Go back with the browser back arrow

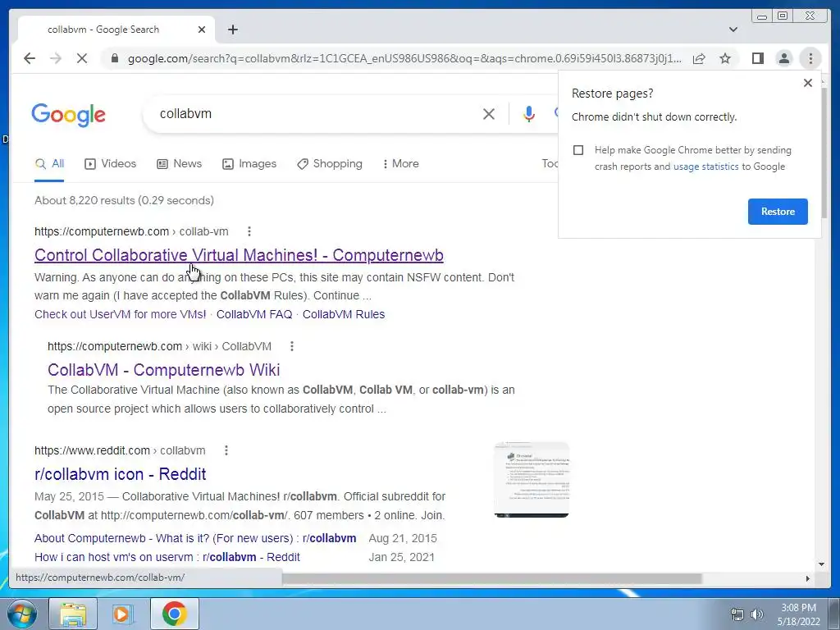coord(30,58)
